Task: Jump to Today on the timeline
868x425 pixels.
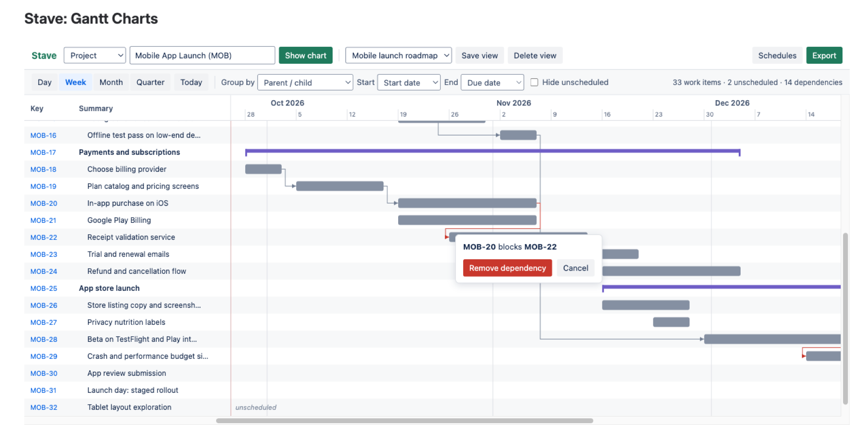Action: click(x=191, y=82)
